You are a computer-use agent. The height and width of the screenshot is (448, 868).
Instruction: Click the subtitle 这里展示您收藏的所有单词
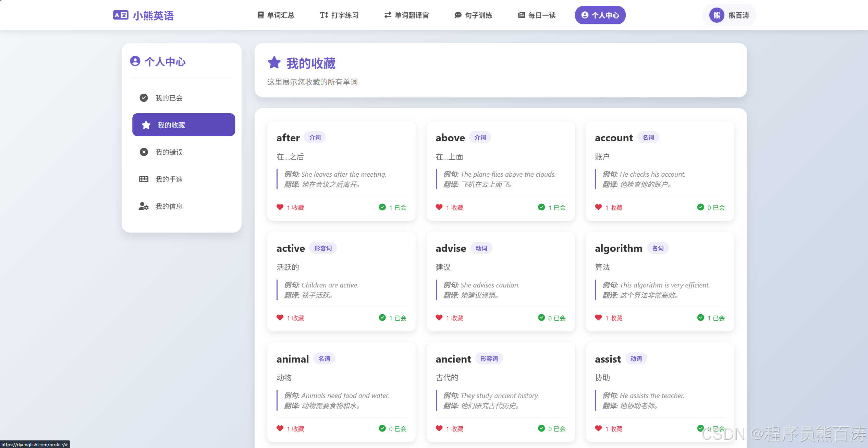click(x=313, y=82)
